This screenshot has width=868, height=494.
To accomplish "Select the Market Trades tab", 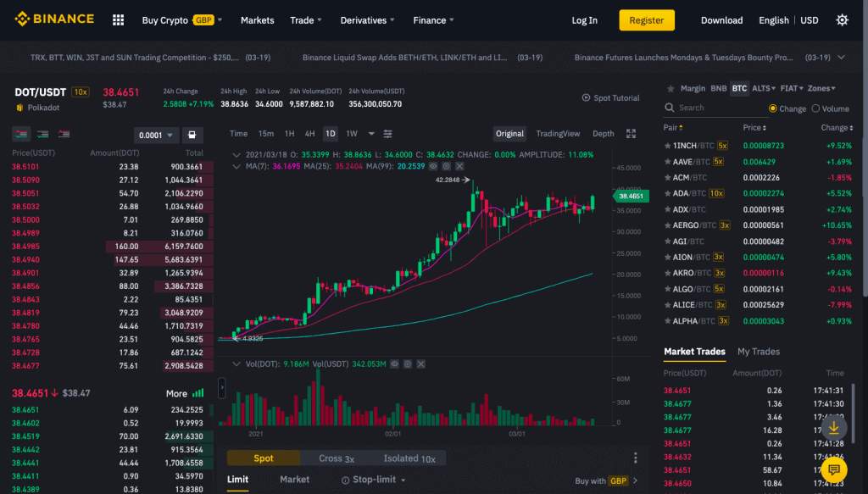I will [694, 352].
